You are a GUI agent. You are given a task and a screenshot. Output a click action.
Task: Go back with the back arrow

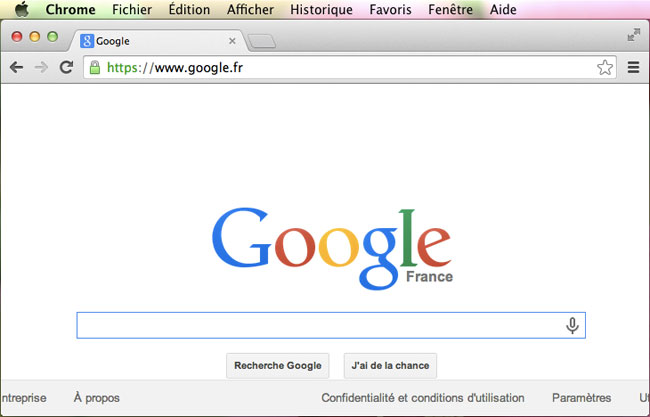pyautogui.click(x=16, y=67)
